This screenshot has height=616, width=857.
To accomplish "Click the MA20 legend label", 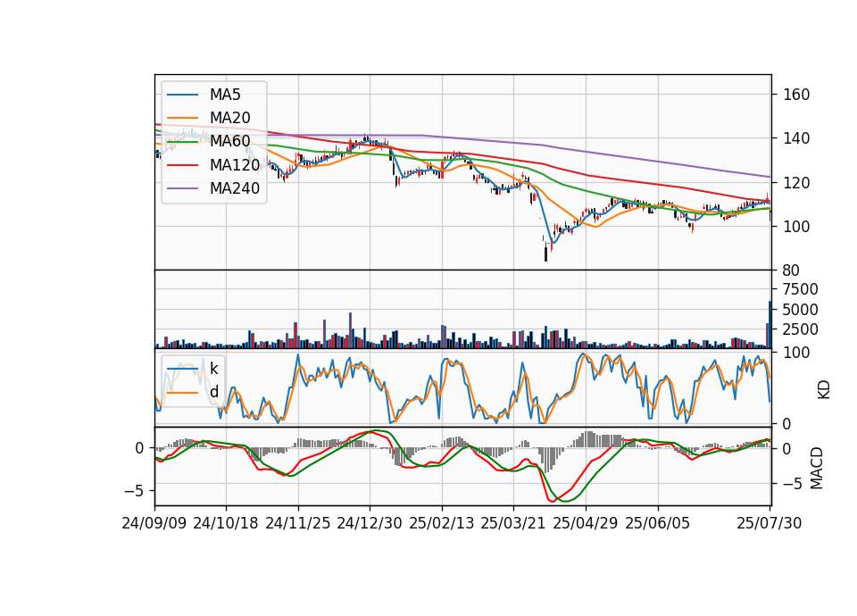I will (229, 118).
